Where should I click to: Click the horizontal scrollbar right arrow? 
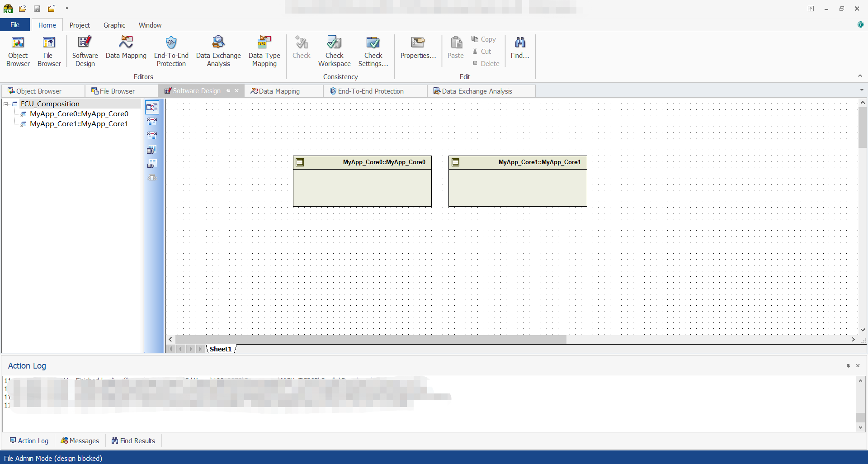[x=854, y=339]
